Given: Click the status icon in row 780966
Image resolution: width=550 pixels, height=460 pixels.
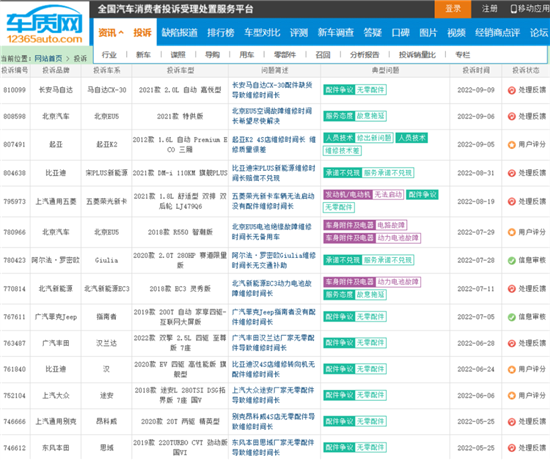Looking at the screenshot, I should pos(512,232).
